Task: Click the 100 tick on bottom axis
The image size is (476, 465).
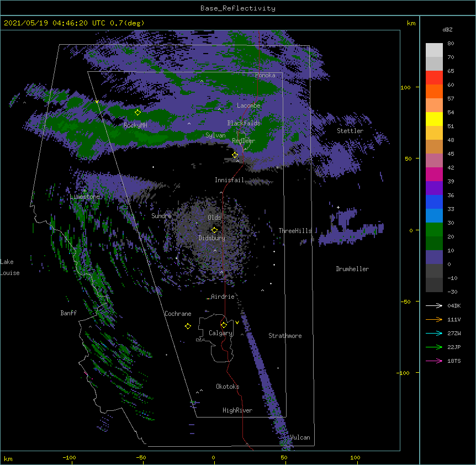Action: [355, 457]
